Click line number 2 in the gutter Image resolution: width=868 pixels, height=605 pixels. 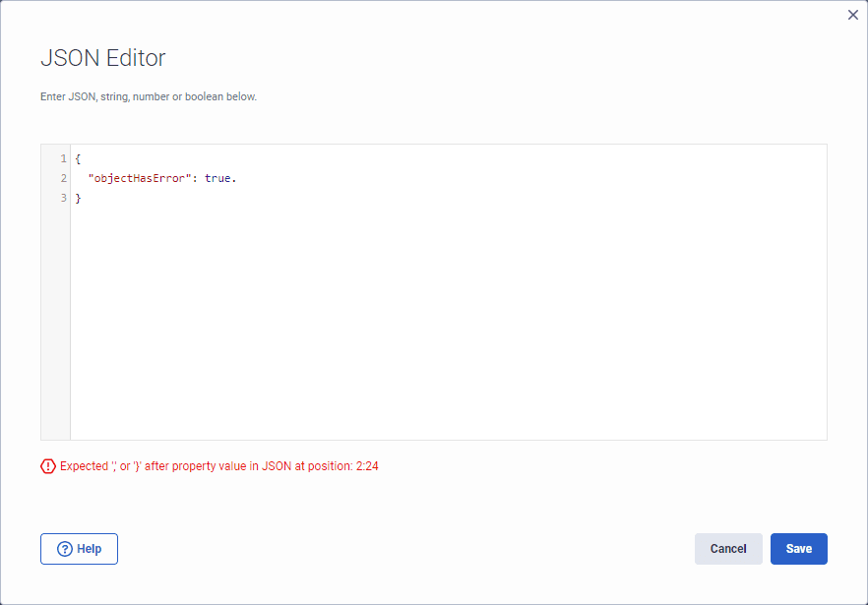(62, 178)
